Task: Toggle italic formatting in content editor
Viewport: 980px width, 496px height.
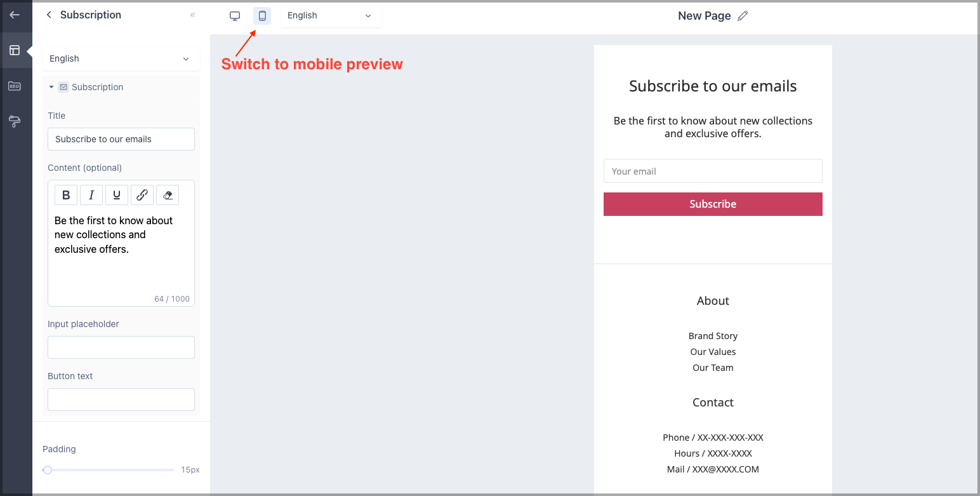Action: pos(91,195)
